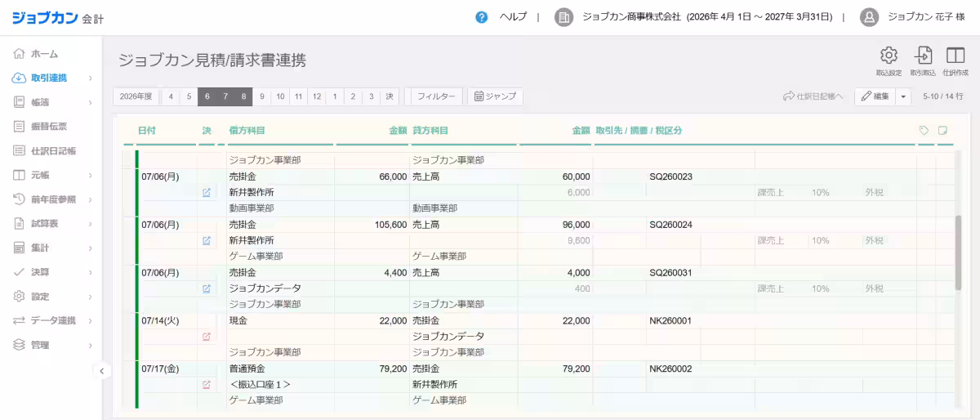The image size is (980, 420).
Task: Select month 9 tab
Action: pos(262,96)
